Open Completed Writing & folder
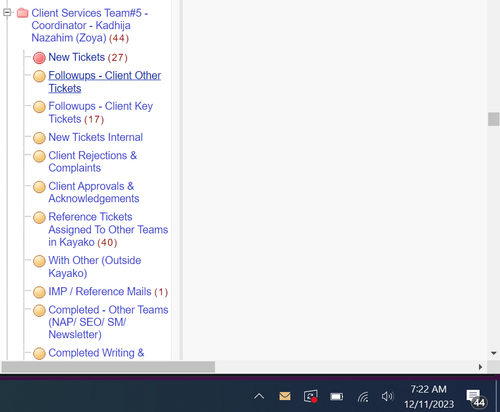This screenshot has width=500, height=412. tap(96, 353)
